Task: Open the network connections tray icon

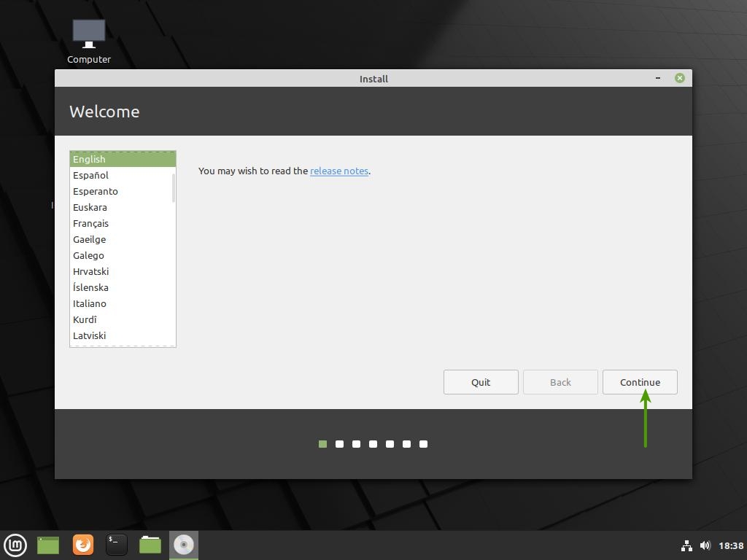Action: (x=686, y=545)
